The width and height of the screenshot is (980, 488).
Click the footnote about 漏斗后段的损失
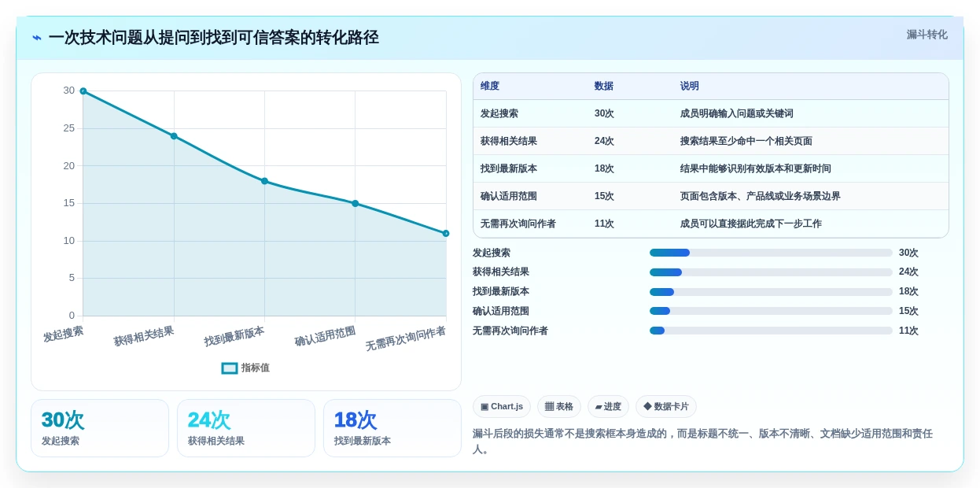(702, 442)
